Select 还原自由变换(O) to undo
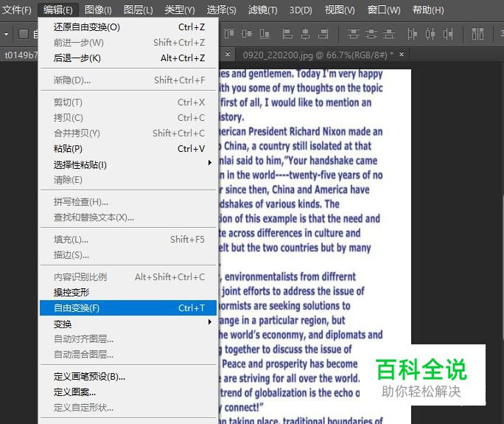The height and width of the screenshot is (424, 504). click(x=87, y=27)
